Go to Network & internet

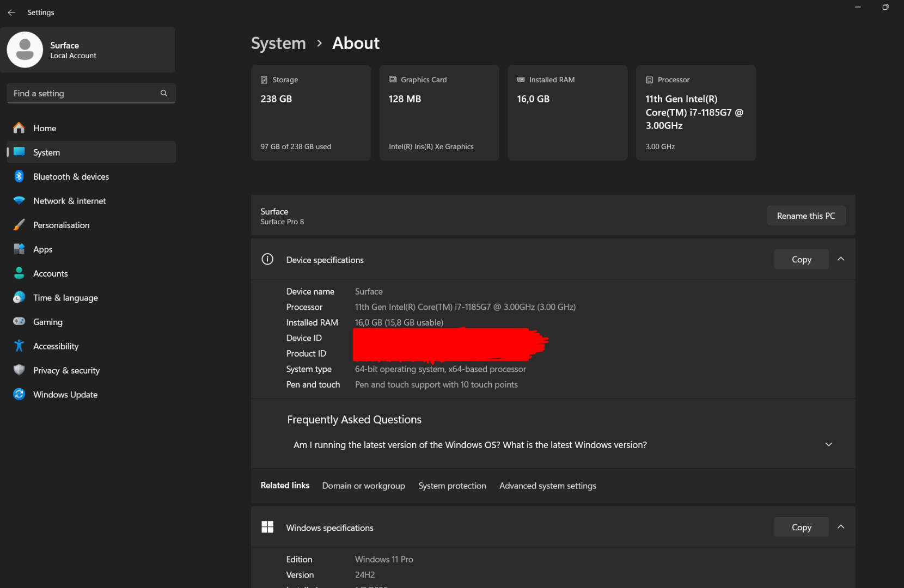pyautogui.click(x=91, y=200)
